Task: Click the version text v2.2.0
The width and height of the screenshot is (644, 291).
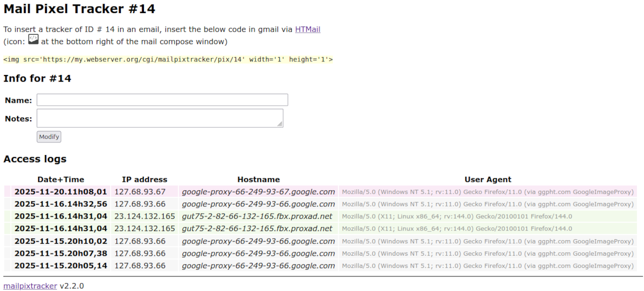Action: 72,286
